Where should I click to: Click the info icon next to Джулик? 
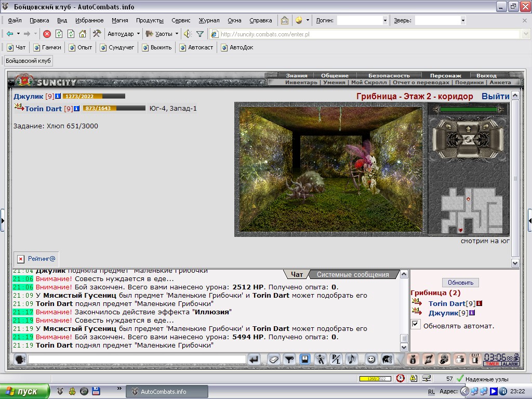pos(58,96)
